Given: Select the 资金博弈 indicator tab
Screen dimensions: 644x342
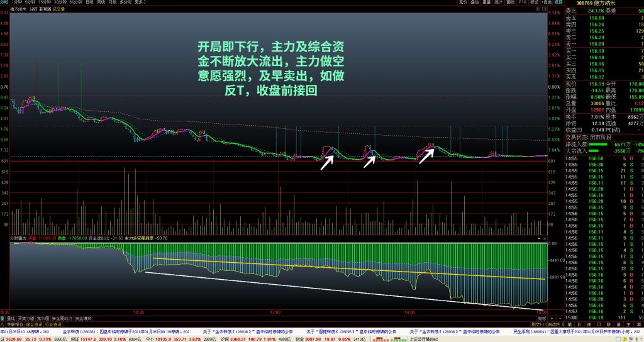Looking at the screenshot, I should [x=85, y=317].
